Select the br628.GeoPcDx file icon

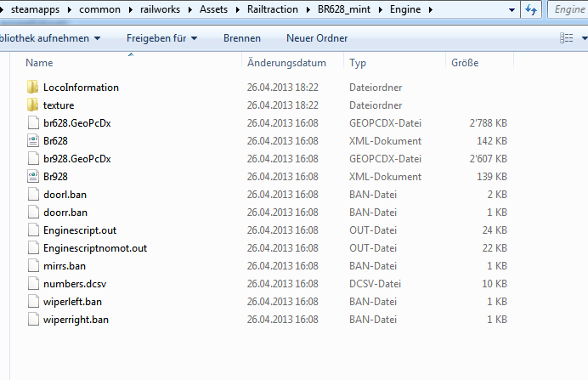coord(33,122)
